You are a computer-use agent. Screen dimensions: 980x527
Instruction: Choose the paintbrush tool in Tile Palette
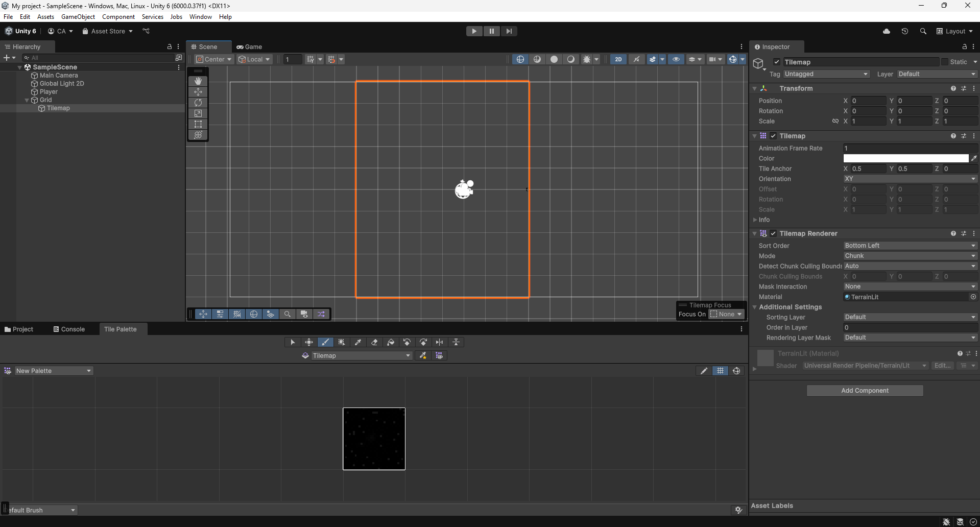pyautogui.click(x=325, y=342)
